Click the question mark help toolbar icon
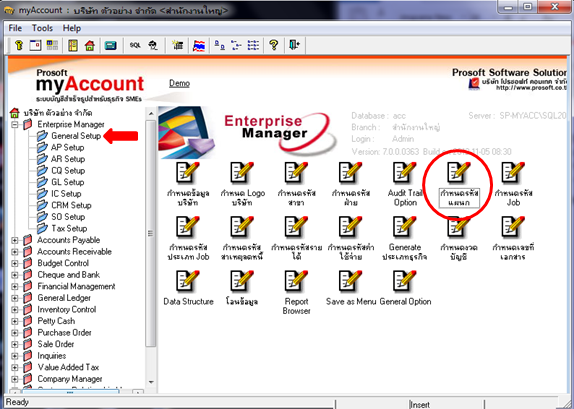The image size is (574, 409). coord(273,45)
